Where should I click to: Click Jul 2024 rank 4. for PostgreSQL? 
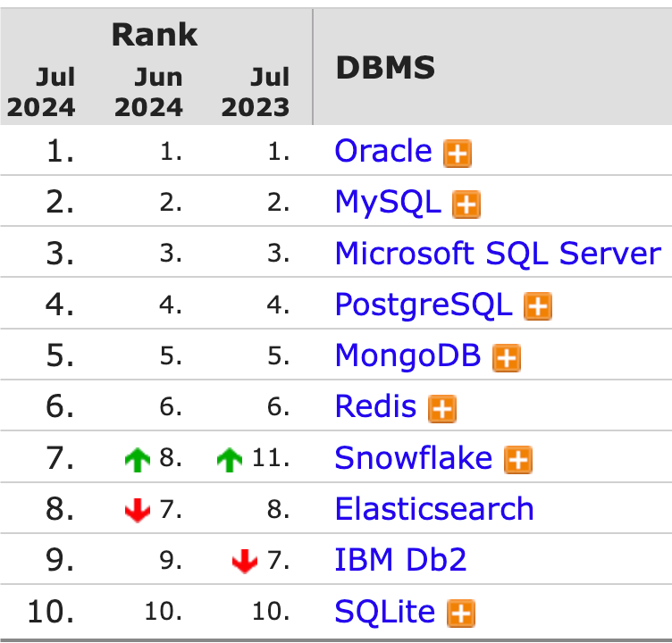[x=60, y=305]
